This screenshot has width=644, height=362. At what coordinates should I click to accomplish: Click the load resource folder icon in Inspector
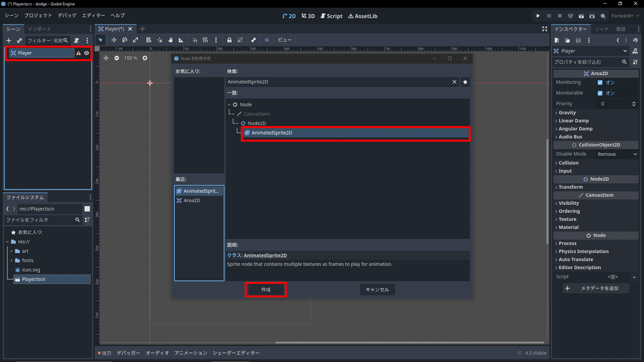pyautogui.click(x=568, y=40)
